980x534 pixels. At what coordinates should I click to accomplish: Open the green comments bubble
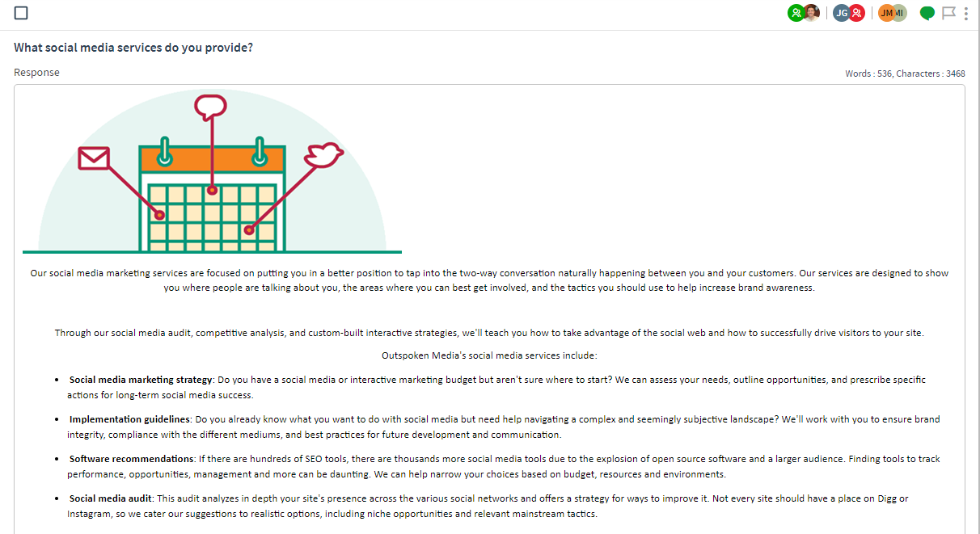pos(927,14)
